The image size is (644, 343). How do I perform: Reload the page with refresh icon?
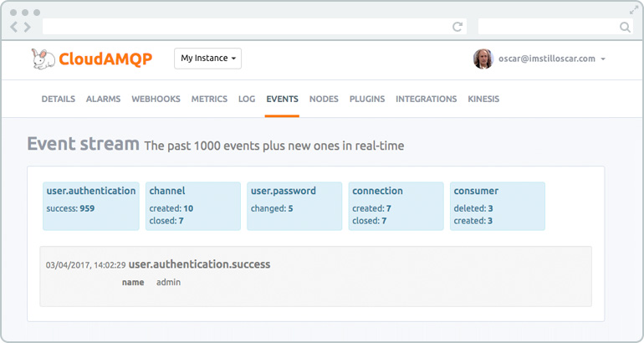coord(457,27)
